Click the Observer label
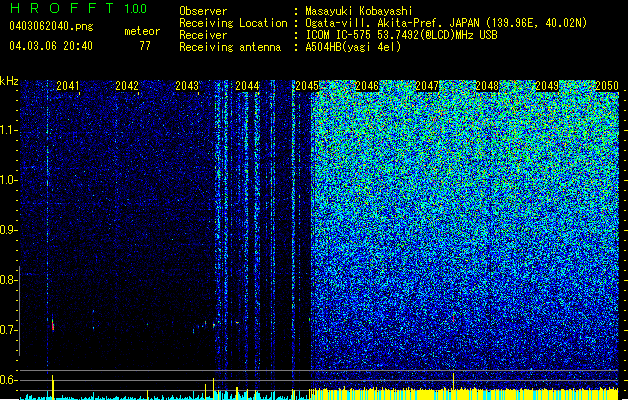 point(203,11)
